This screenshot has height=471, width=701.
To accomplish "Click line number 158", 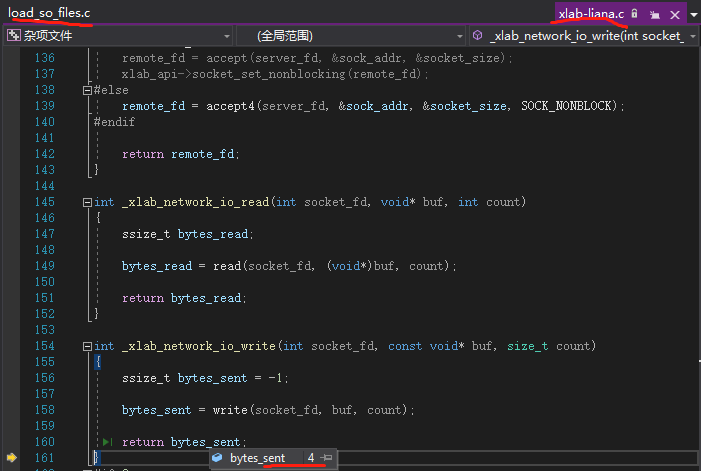I will [44, 410].
